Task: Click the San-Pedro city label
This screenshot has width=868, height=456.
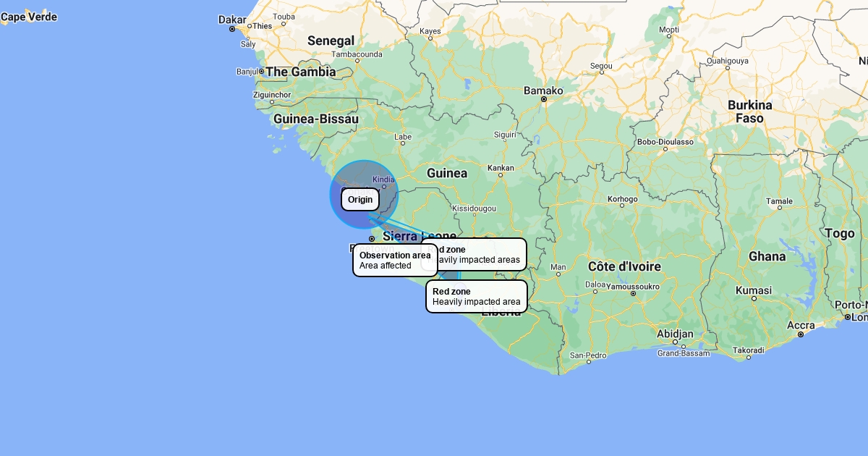Action: coord(588,355)
